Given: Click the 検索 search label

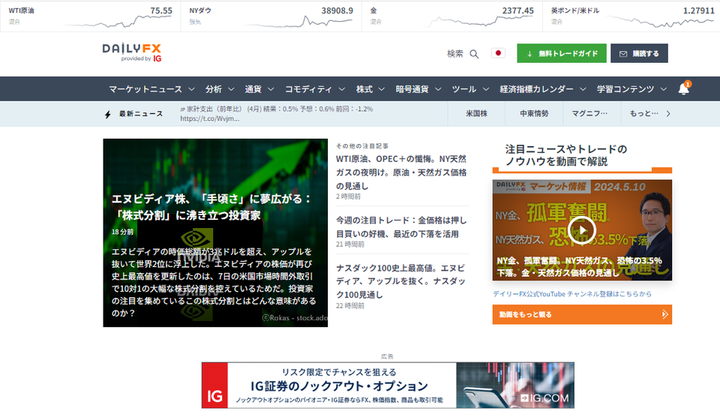Looking at the screenshot, I should click(x=455, y=54).
